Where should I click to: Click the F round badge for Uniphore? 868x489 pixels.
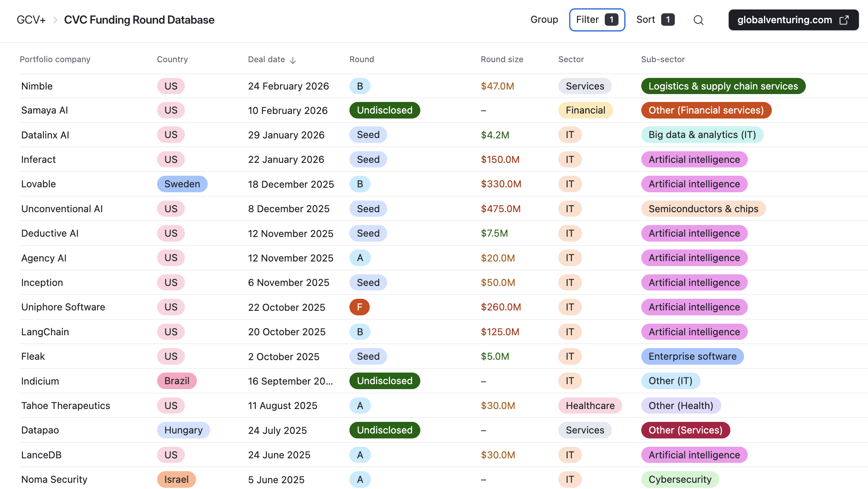(359, 307)
